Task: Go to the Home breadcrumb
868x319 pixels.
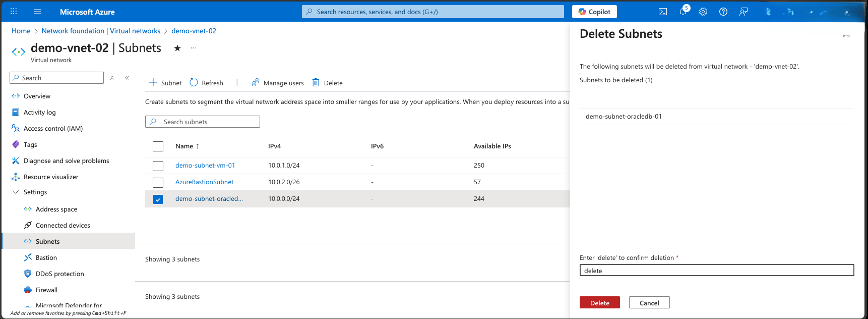Action: click(21, 31)
